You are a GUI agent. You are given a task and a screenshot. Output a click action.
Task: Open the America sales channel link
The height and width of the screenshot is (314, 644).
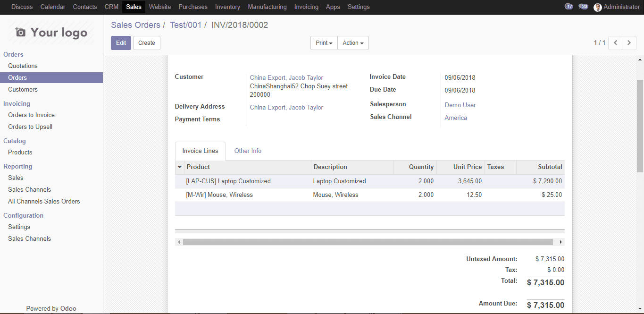pyautogui.click(x=456, y=118)
